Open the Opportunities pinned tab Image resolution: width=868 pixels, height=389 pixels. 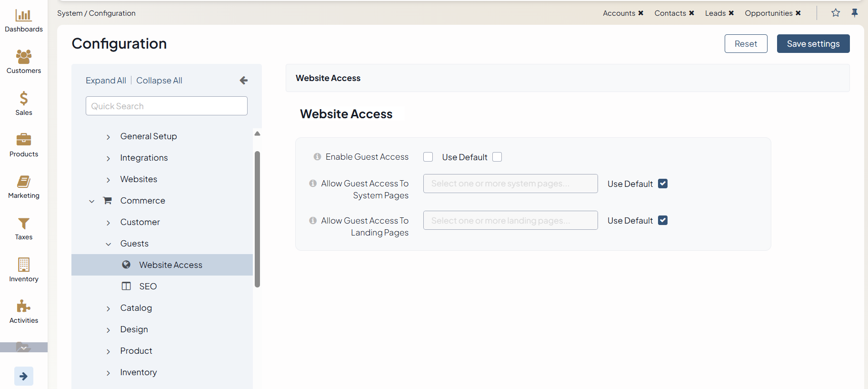pos(768,13)
